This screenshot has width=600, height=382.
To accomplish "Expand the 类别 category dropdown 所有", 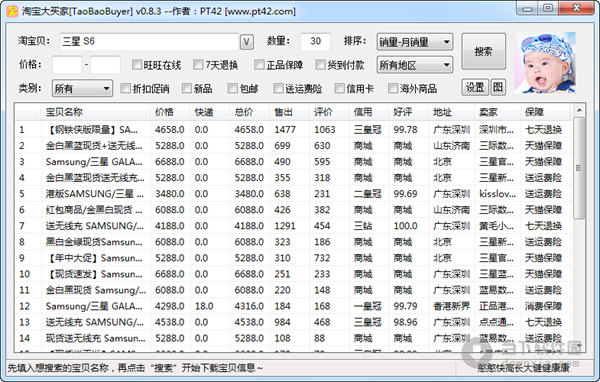I will [x=82, y=88].
